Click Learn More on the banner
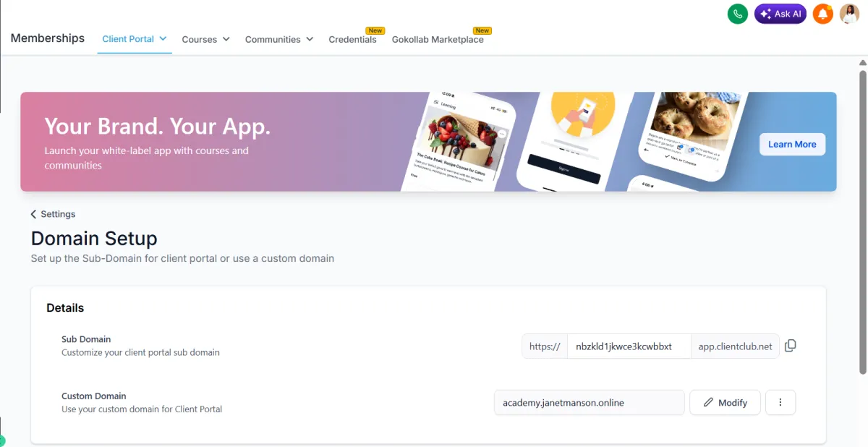The height and width of the screenshot is (447, 868). pos(792,144)
